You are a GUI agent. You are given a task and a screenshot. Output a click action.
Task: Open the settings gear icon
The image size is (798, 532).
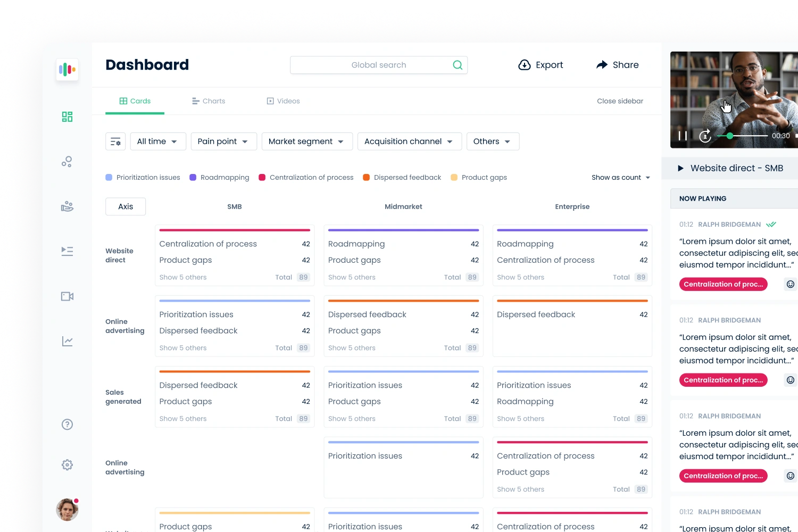[x=67, y=465]
